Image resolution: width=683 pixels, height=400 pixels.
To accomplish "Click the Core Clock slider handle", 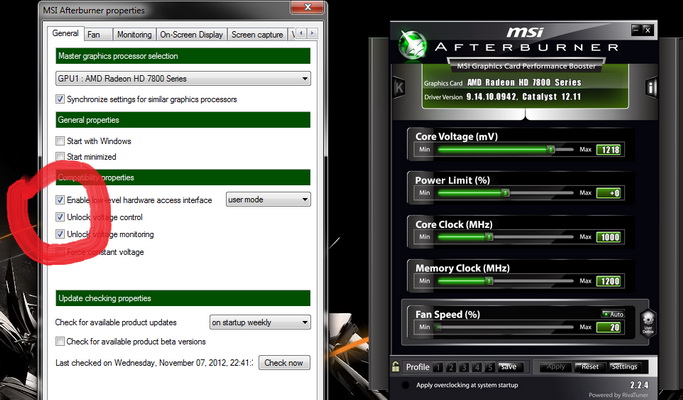I will pos(489,237).
